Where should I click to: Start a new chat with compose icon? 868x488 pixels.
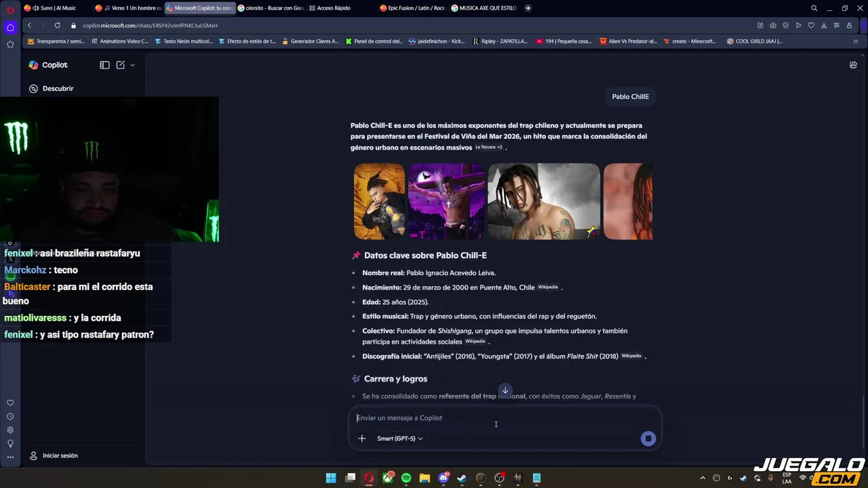click(x=120, y=65)
